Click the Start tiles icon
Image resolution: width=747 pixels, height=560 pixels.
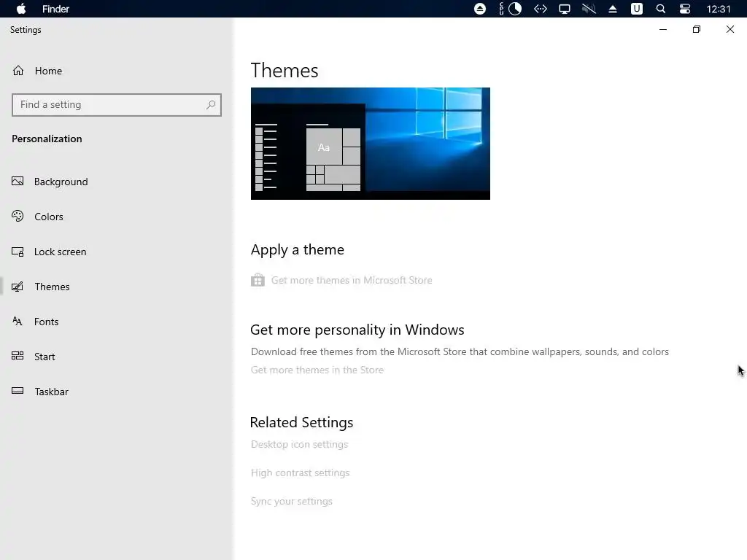click(18, 356)
